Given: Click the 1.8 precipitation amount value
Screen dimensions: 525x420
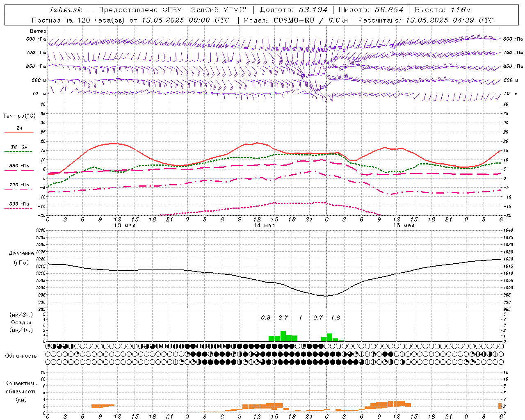Looking at the screenshot, I should tap(336, 317).
